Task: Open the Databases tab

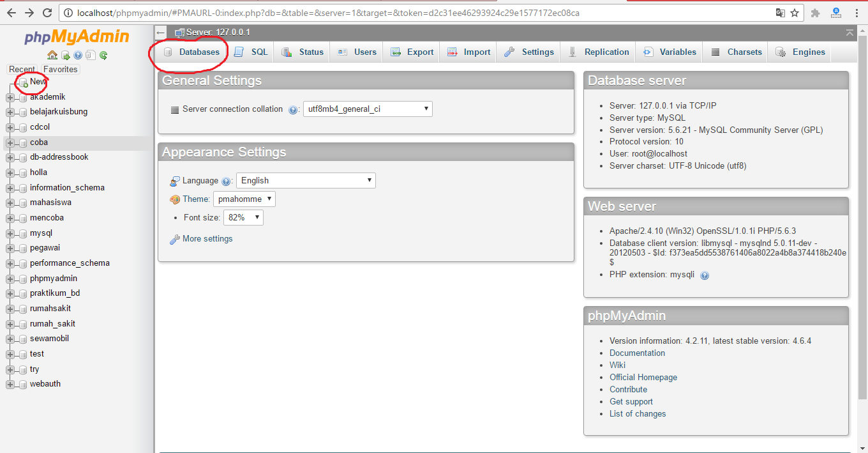Action: 191,52
